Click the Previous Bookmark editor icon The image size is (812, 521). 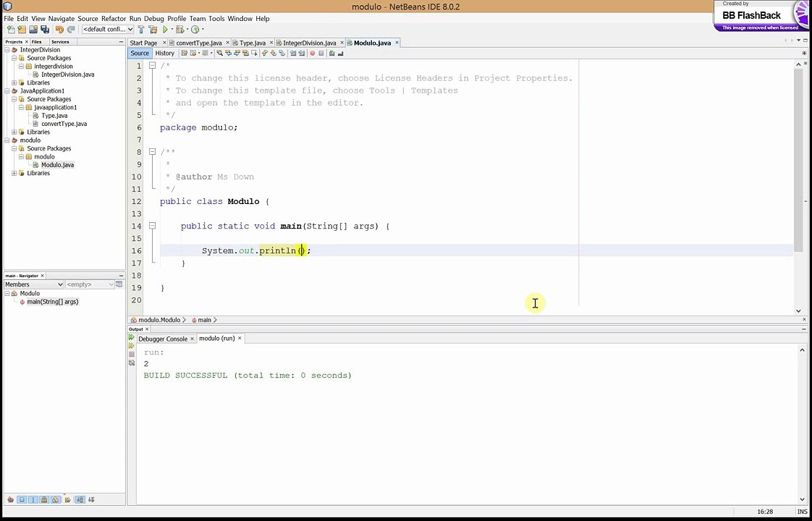(x=265, y=53)
